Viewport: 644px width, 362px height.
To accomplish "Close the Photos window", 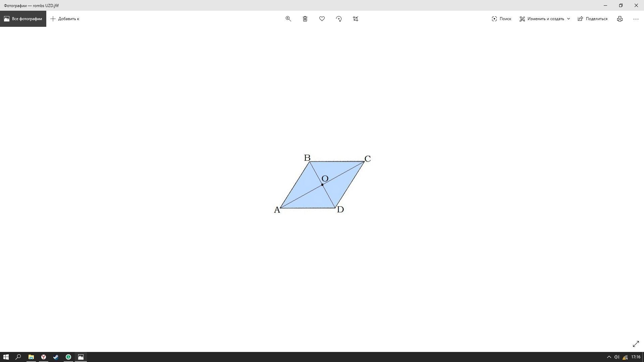I will click(x=636, y=5).
